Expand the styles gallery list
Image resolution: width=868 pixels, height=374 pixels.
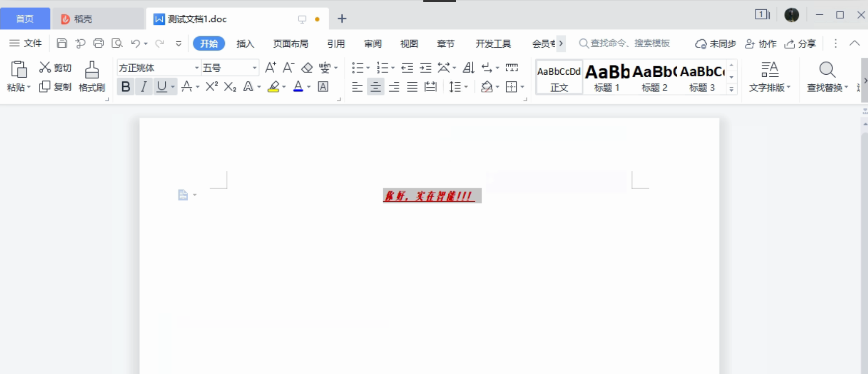pyautogui.click(x=731, y=89)
